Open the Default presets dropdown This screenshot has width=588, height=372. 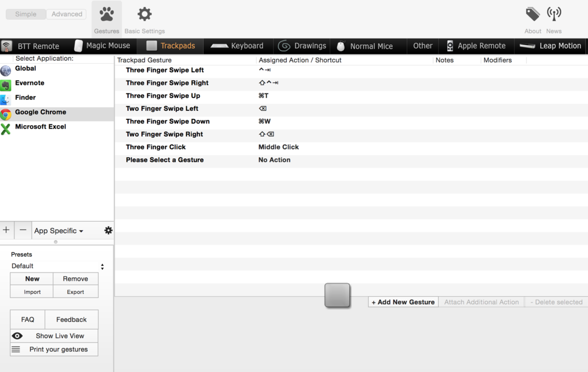pyautogui.click(x=57, y=266)
